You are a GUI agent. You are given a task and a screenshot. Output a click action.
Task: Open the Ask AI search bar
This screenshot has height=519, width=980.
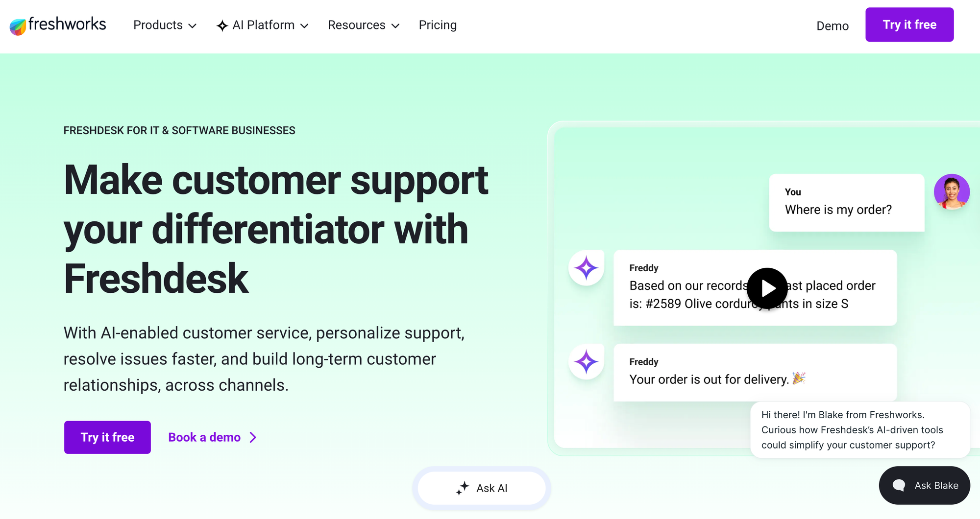point(482,488)
